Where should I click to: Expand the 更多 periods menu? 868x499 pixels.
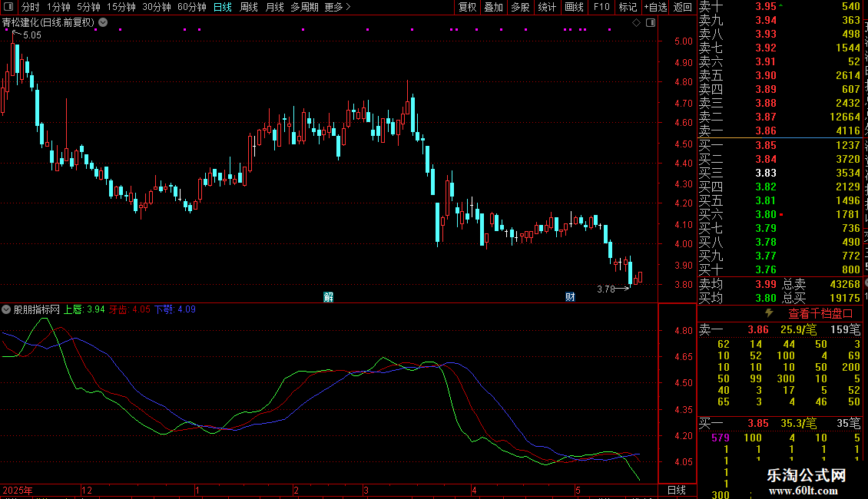(x=337, y=7)
